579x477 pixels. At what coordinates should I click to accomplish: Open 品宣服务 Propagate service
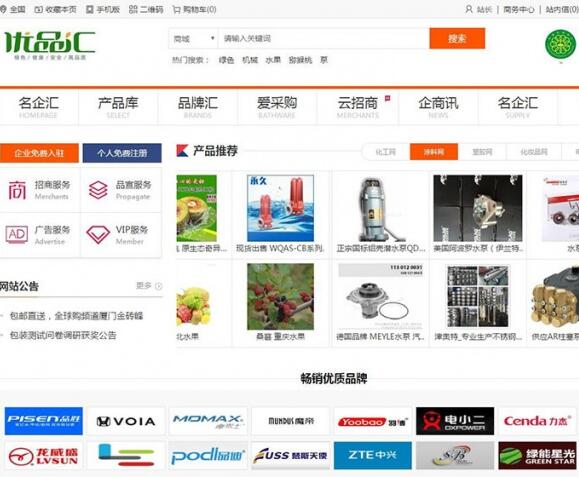point(121,190)
